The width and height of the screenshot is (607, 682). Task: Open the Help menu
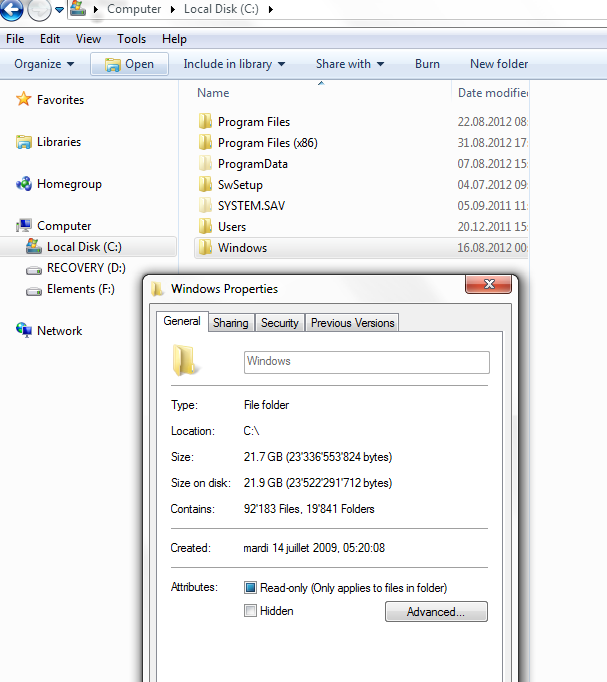coord(174,39)
